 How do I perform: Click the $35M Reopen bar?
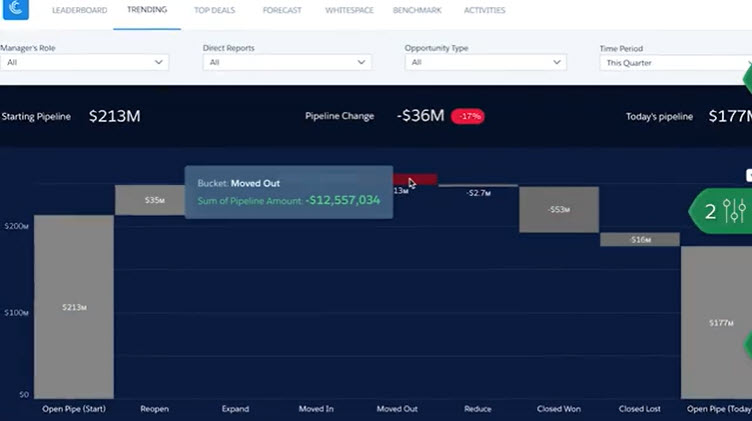click(x=154, y=200)
